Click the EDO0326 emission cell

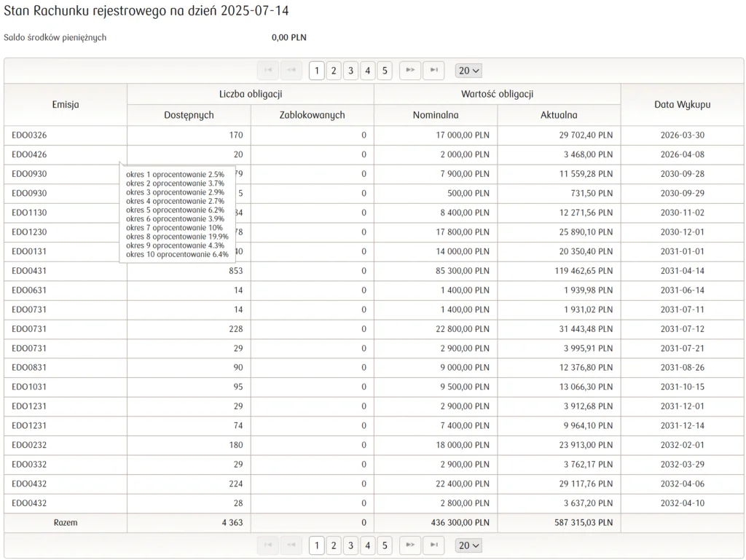29,135
